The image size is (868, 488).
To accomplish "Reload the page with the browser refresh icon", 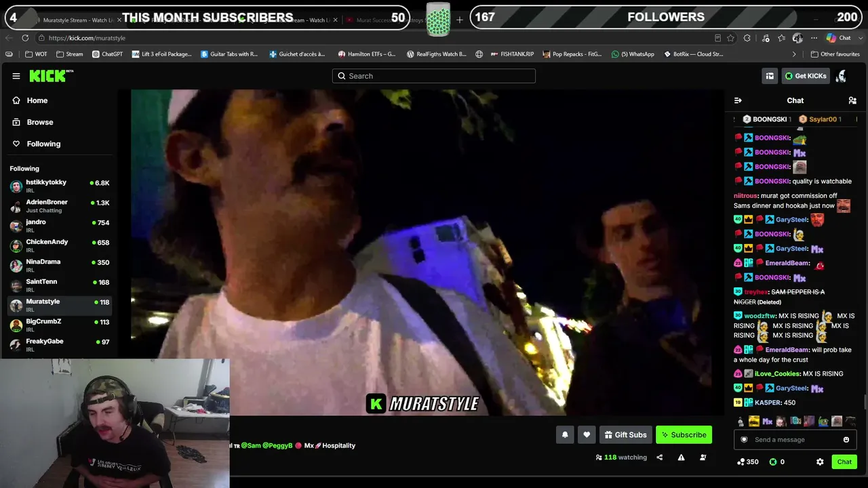I will click(x=25, y=38).
